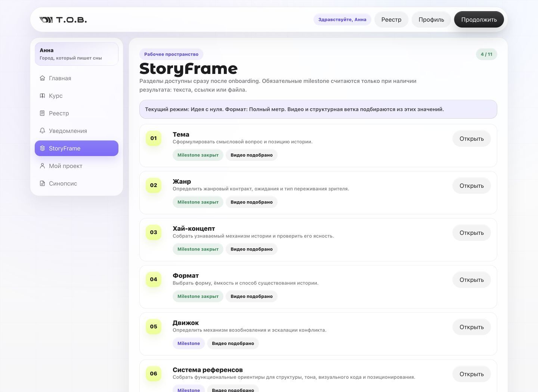This screenshot has height=392, width=538.
Task: Open Уведомления in the sidebar
Action: [x=77, y=131]
